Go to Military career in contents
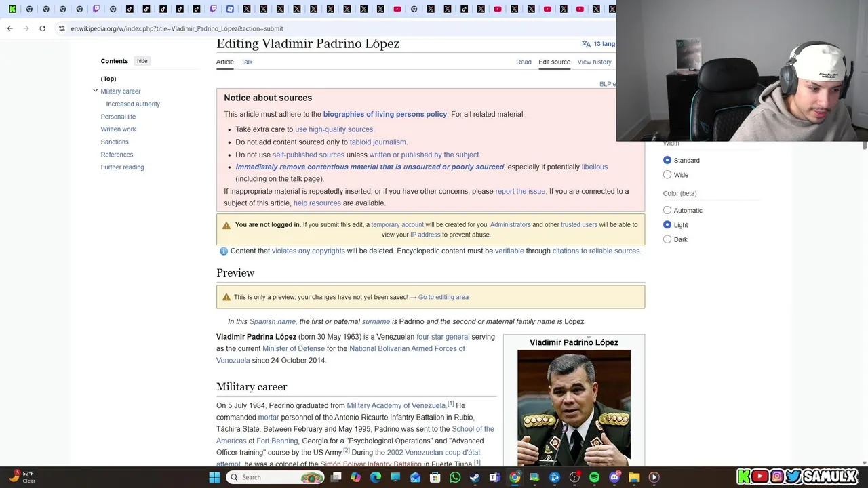This screenshot has height=488, width=868. (121, 91)
